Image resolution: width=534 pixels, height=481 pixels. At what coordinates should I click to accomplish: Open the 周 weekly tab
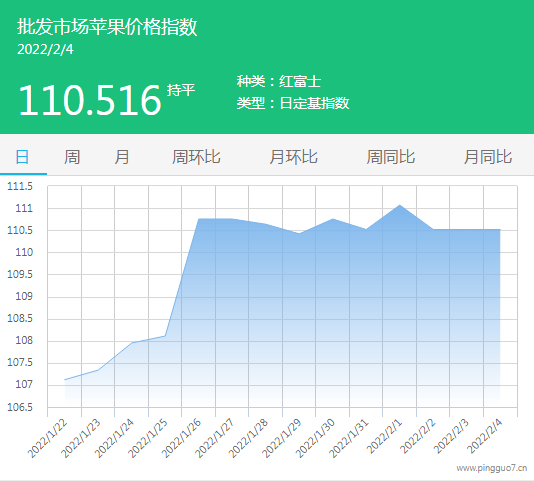[72, 157]
